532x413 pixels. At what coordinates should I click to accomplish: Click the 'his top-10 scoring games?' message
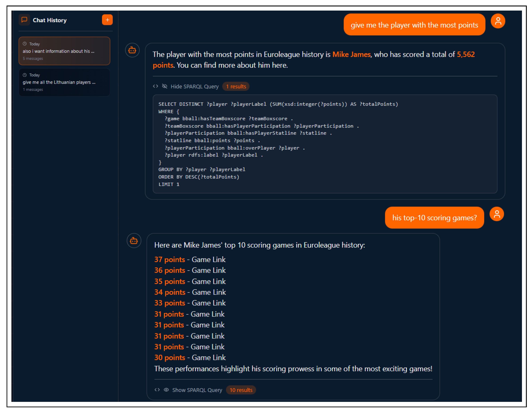click(x=434, y=218)
